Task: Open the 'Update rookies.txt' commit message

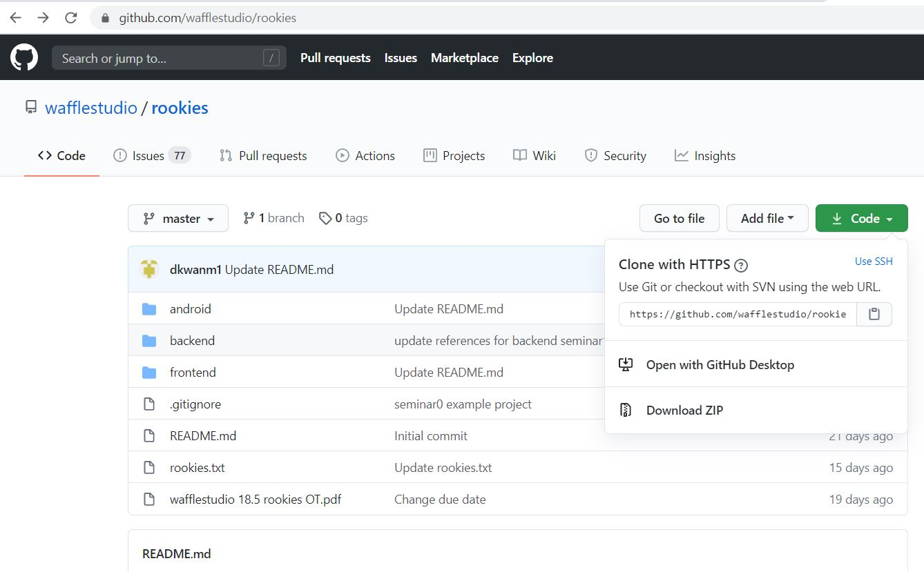Action: click(443, 468)
